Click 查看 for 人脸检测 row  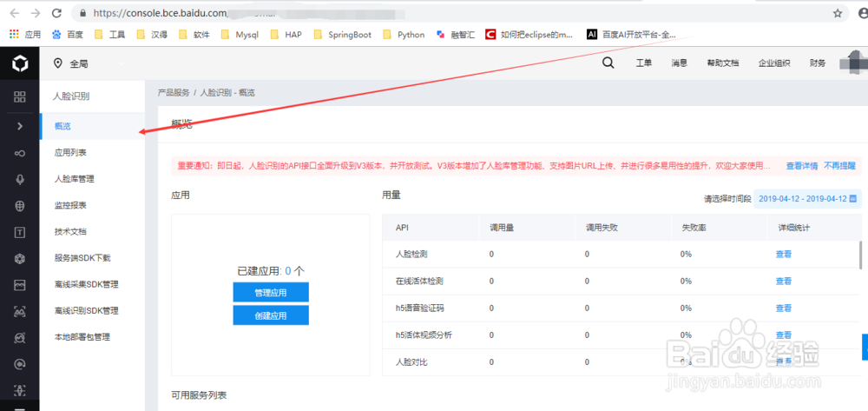click(783, 255)
